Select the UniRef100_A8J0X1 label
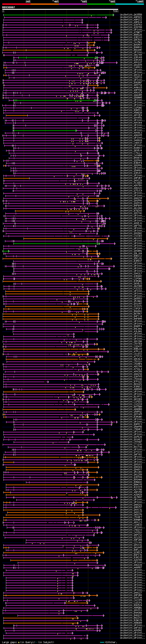 click(x=131, y=239)
